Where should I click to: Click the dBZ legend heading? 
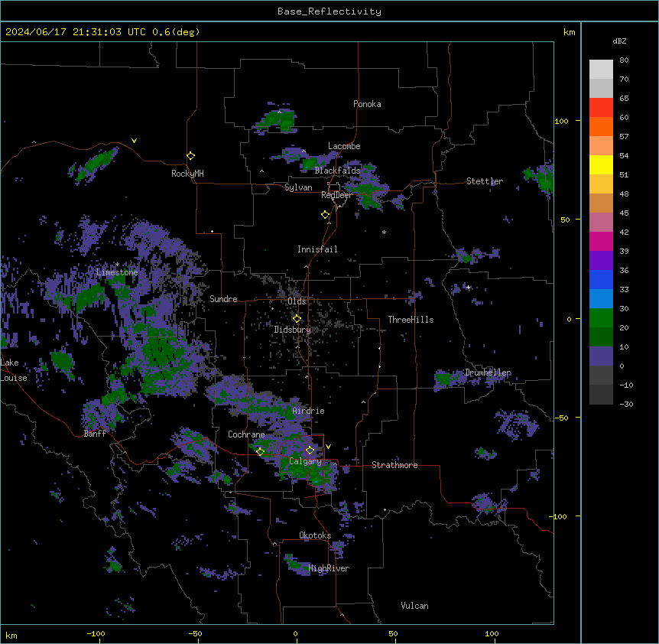tap(619, 41)
